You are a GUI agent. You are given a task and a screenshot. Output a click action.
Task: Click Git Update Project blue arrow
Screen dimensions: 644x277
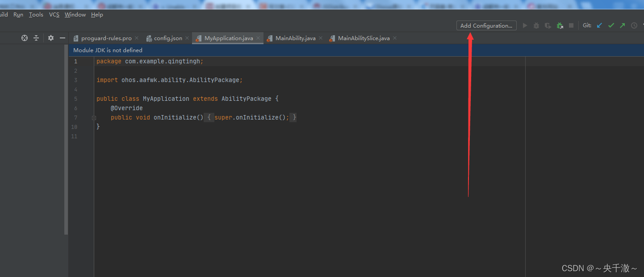point(599,25)
